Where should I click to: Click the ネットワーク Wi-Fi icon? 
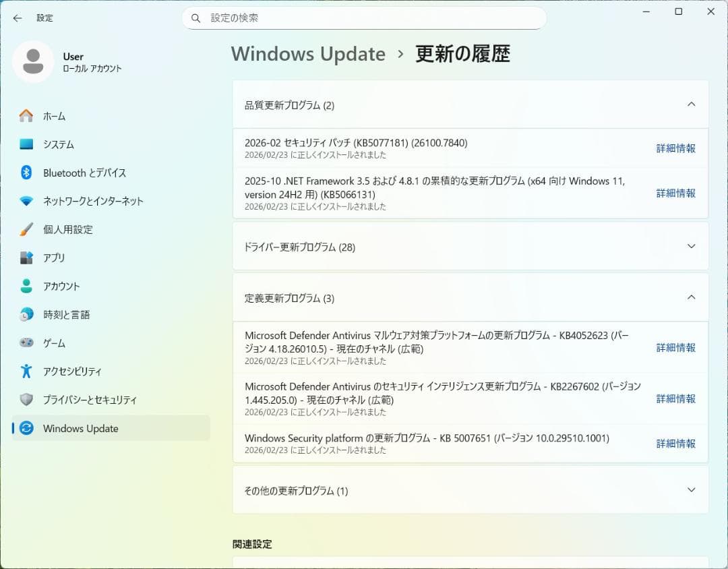click(x=26, y=201)
